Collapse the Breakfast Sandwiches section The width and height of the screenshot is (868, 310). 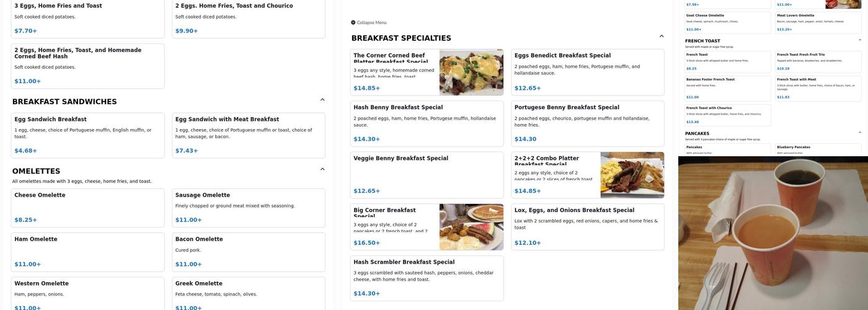(x=322, y=100)
